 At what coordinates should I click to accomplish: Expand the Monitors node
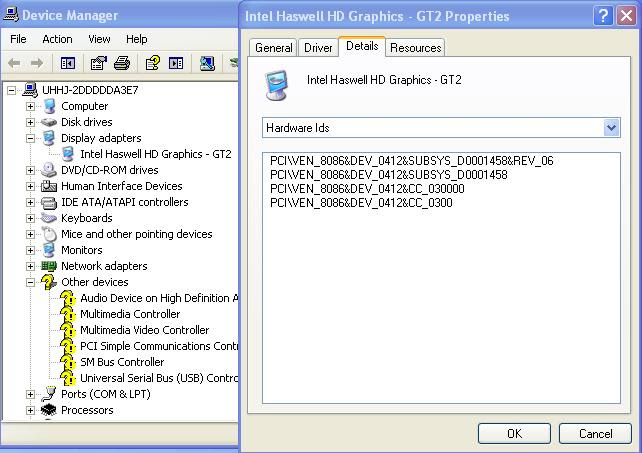[x=30, y=250]
